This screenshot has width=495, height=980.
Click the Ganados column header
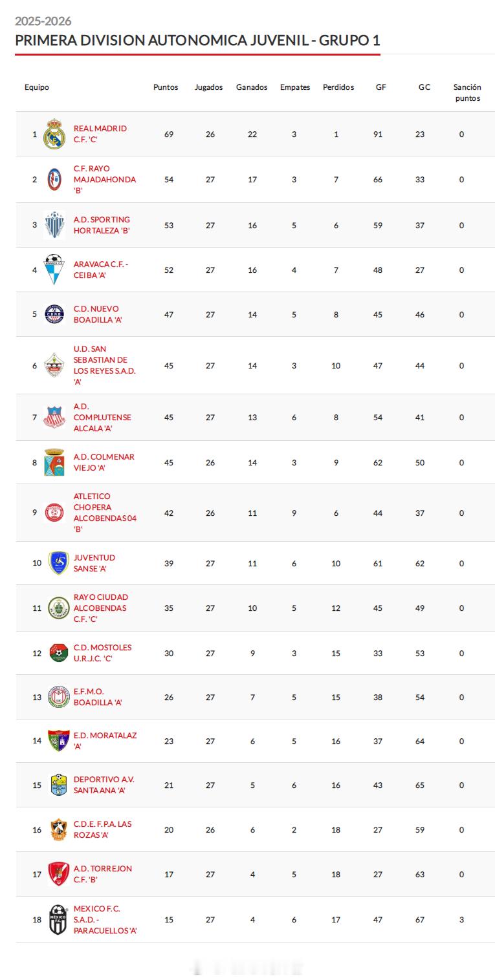coord(252,87)
